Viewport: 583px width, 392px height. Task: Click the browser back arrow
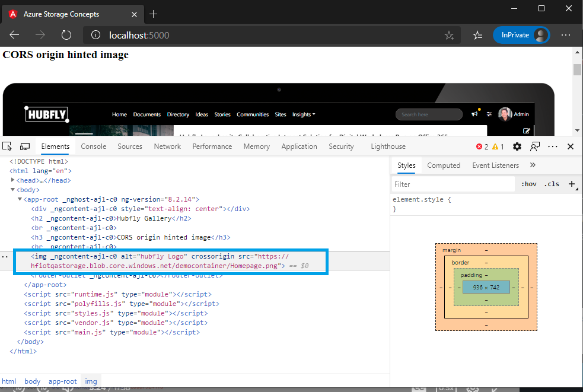(14, 35)
